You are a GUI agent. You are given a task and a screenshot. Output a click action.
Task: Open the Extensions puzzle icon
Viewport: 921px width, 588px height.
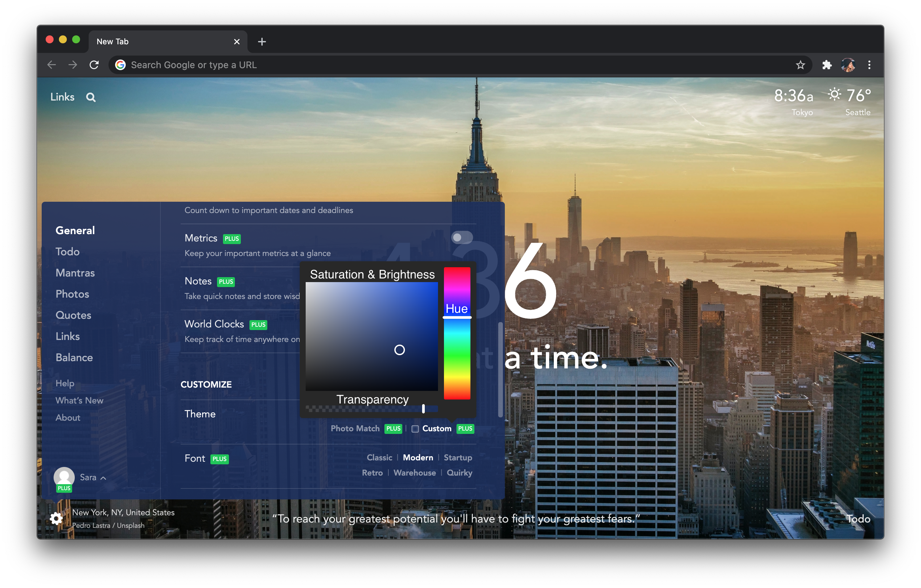pos(826,65)
